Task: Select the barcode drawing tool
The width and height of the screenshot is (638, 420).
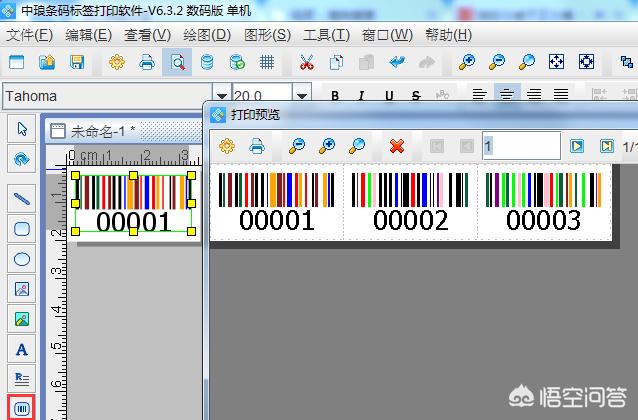Action: click(x=22, y=407)
